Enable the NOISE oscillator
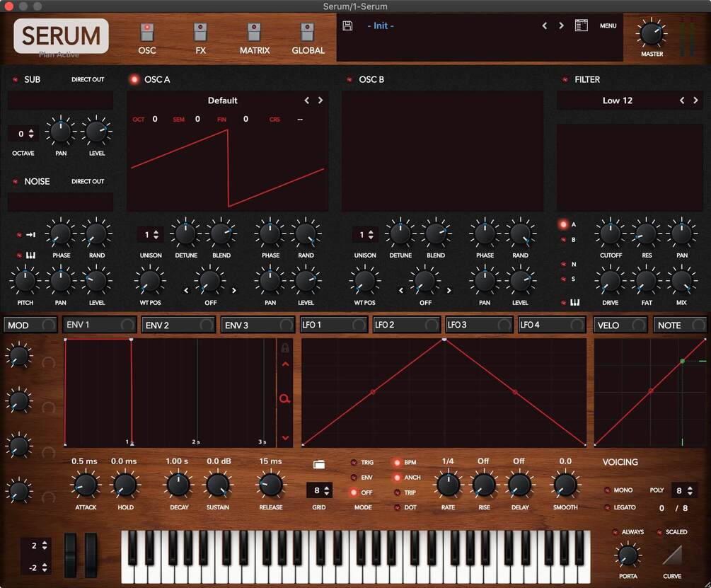 16,181
